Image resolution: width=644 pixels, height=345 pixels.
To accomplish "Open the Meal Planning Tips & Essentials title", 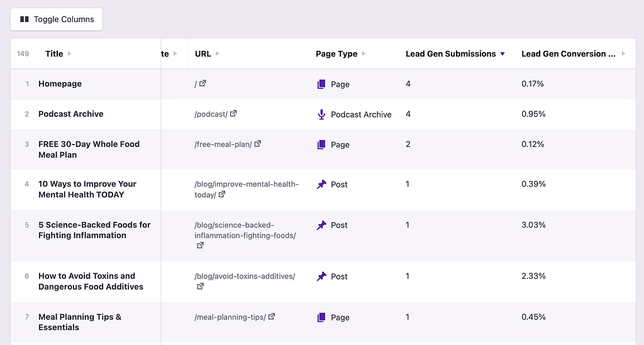I will pos(80,322).
